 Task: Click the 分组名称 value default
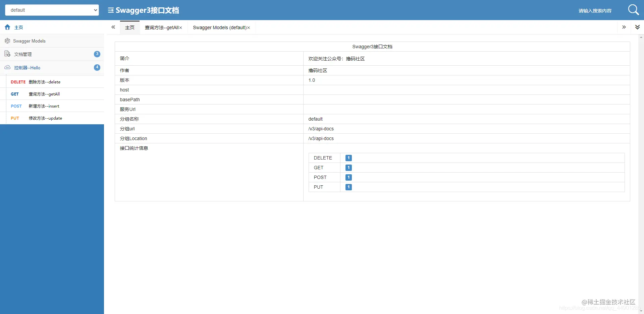pyautogui.click(x=316, y=119)
